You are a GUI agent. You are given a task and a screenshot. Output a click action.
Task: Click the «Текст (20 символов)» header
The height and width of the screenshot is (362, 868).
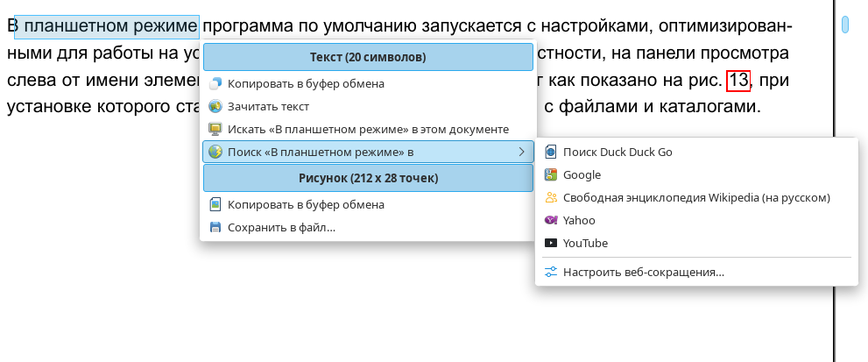click(x=368, y=58)
